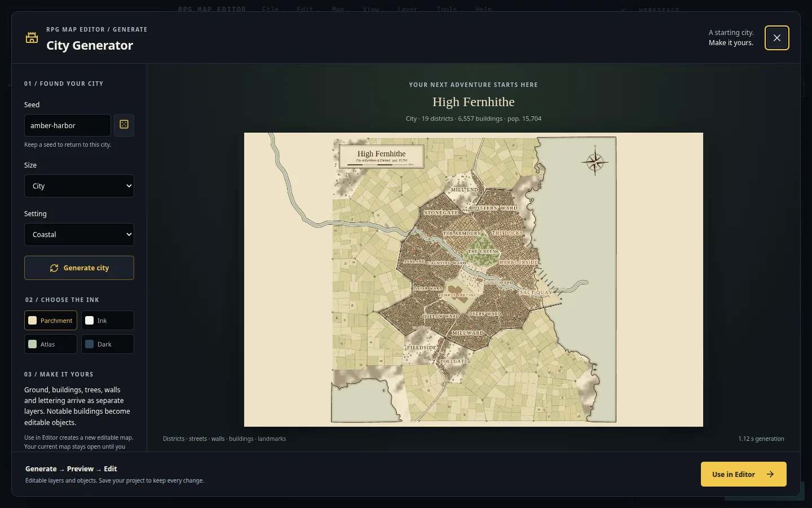Open the View menu behind the dialog
The image size is (812, 508).
click(x=370, y=9)
